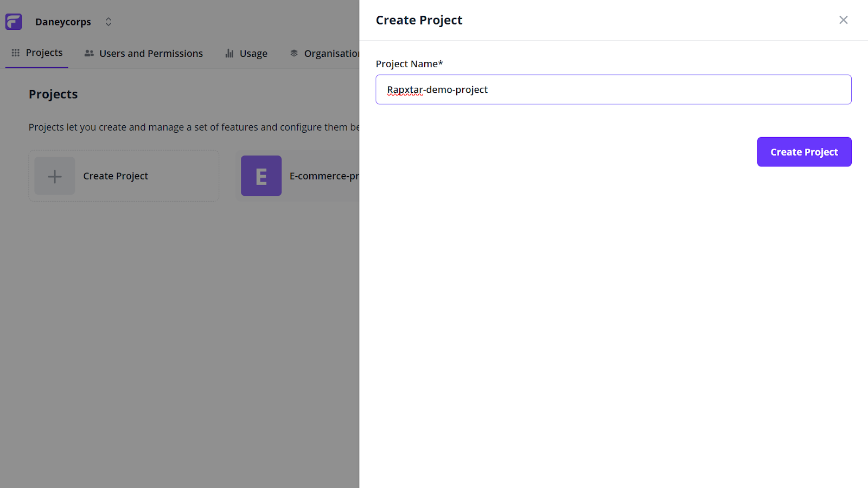This screenshot has height=488, width=868.
Task: Click the users icon beside Users and Permissions
Action: [88, 53]
